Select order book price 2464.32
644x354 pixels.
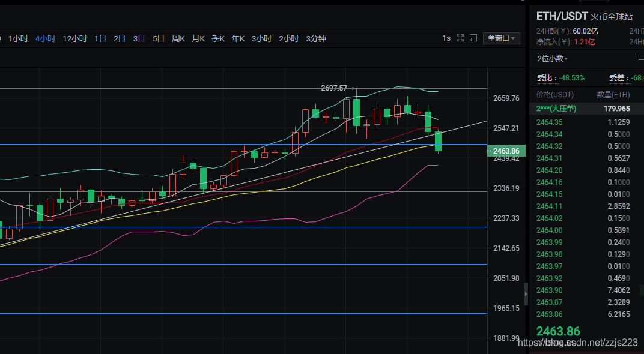coord(550,146)
